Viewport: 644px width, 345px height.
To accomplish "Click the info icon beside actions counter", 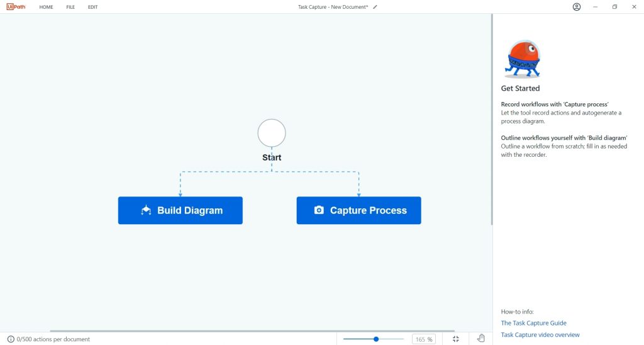I will pyautogui.click(x=11, y=339).
